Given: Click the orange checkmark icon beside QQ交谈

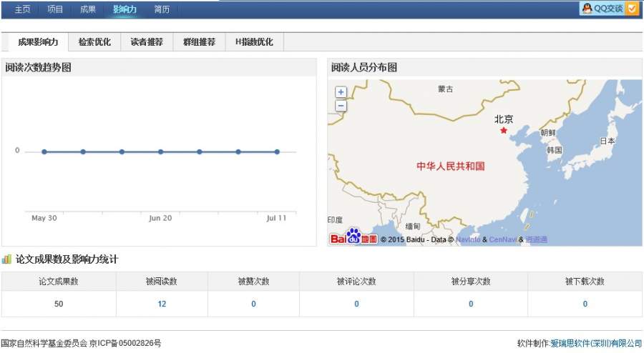Looking at the screenshot, I should click(632, 9).
